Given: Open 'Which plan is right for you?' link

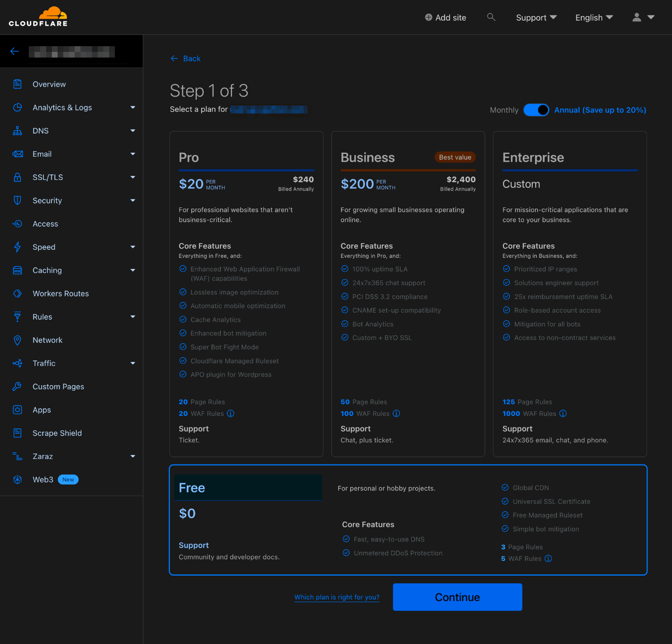Looking at the screenshot, I should click(337, 597).
